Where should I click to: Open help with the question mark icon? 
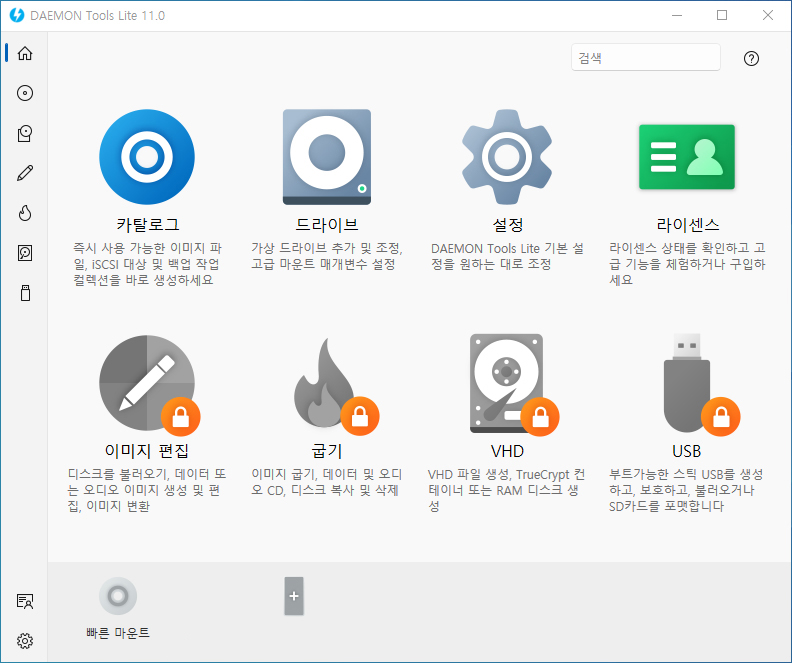click(751, 59)
